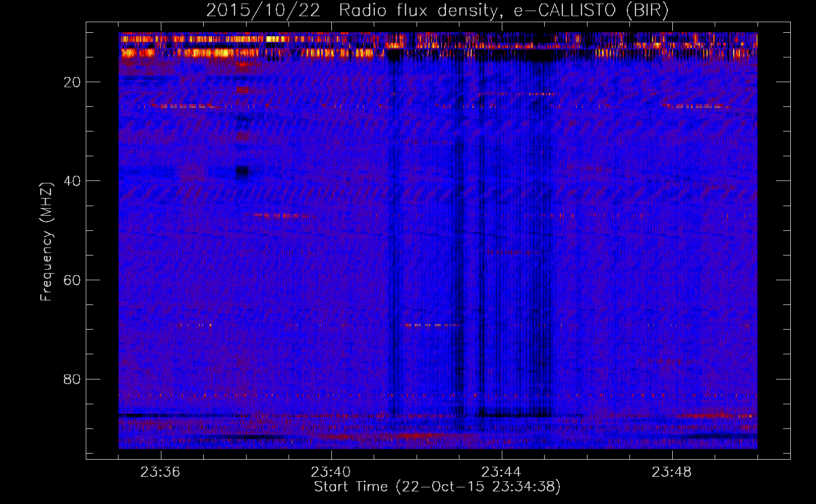Click the plot title '2015/10/22 Radio flux density, e-CALLISTO (BIR)'
Screen dimensions: 816x504
[437, 11]
